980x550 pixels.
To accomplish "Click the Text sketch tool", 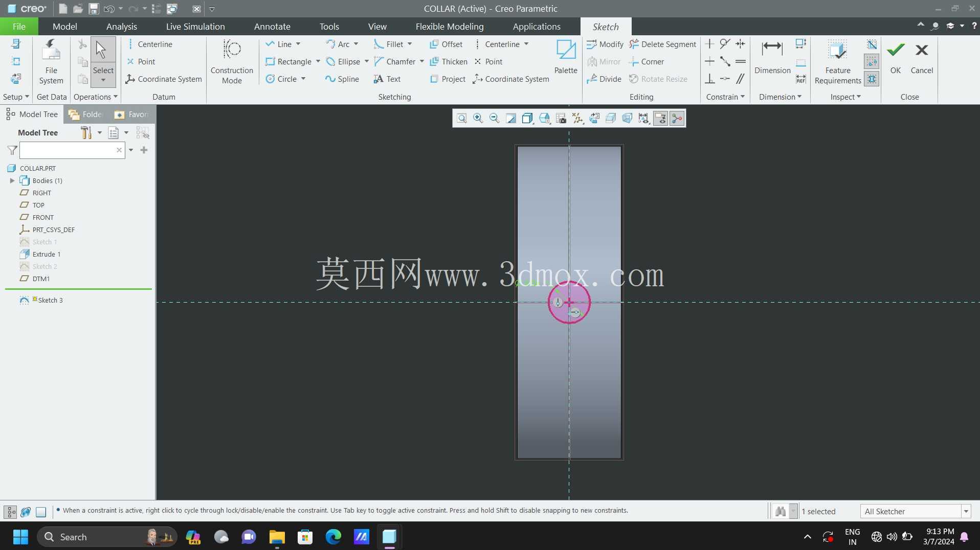I will click(x=387, y=79).
